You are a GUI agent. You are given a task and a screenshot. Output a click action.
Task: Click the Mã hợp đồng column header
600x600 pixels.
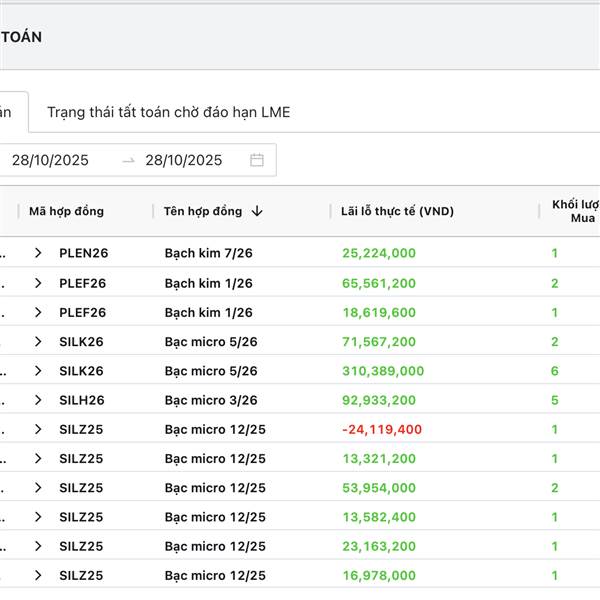coord(67,211)
